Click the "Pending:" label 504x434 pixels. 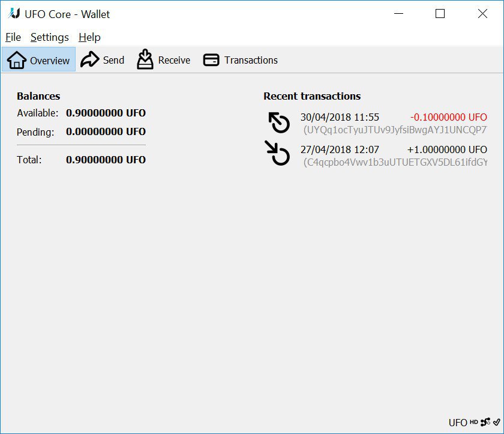click(x=35, y=132)
